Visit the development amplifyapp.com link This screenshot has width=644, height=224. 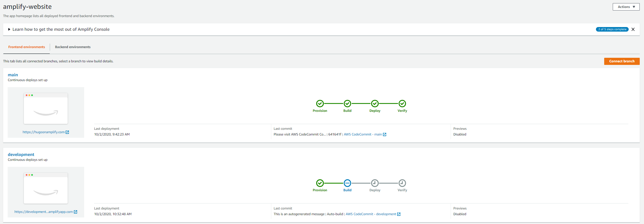click(x=44, y=212)
